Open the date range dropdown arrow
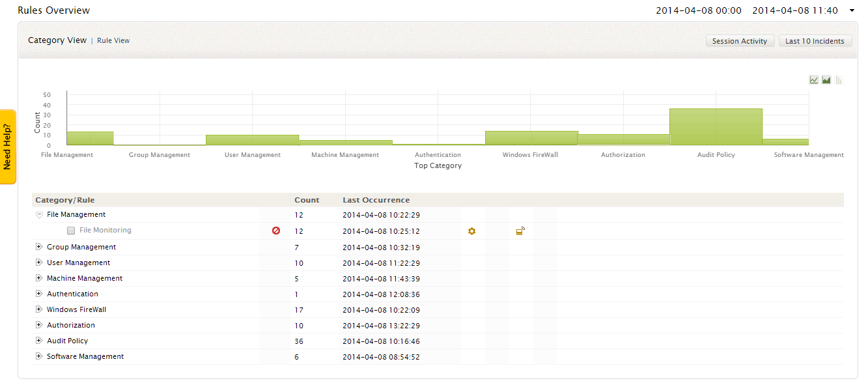 (852, 11)
